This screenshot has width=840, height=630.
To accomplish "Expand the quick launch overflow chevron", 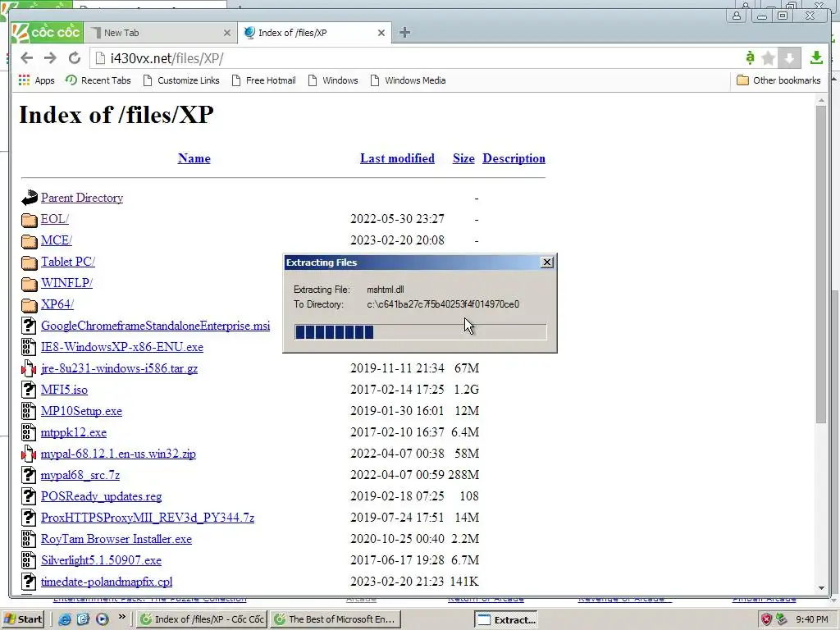I will point(122,617).
